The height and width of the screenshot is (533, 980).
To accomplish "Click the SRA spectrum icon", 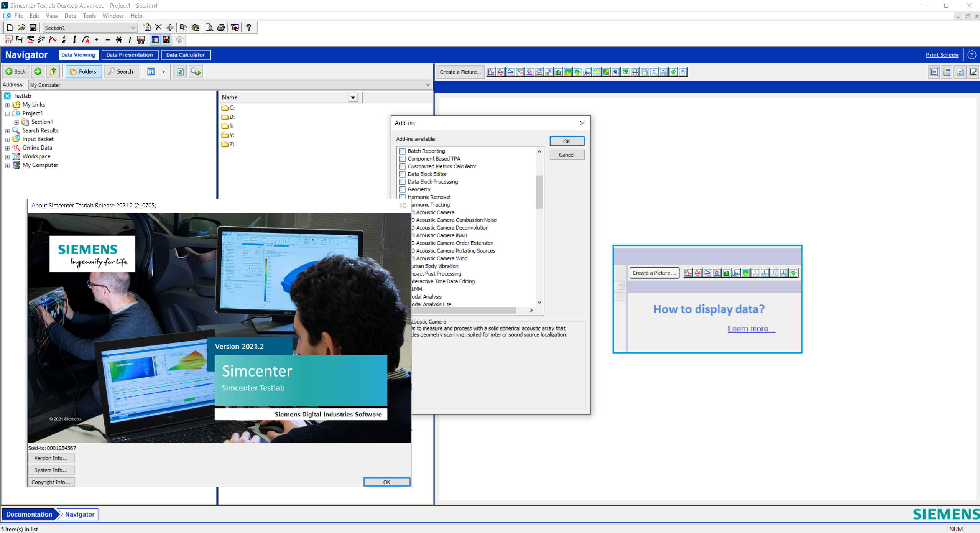I will click(141, 39).
